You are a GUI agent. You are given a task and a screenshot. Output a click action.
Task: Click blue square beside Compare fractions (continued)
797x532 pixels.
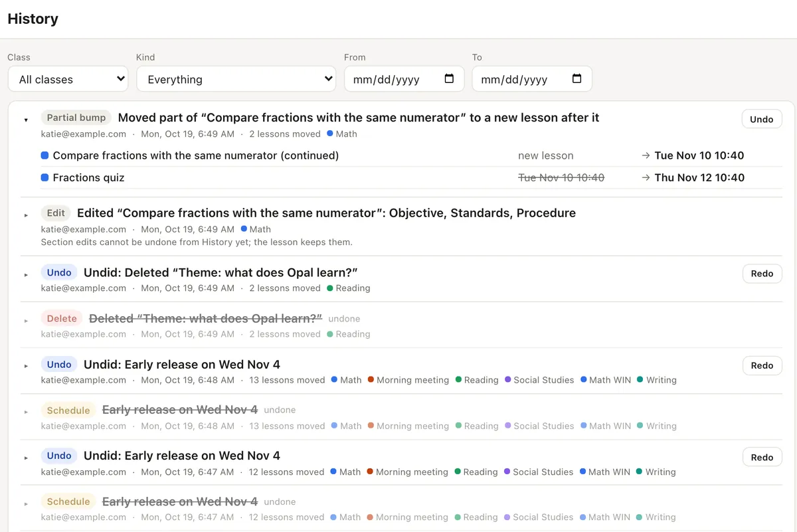tap(44, 155)
